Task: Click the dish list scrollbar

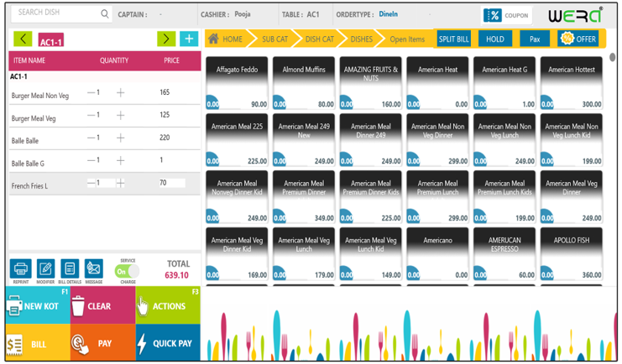Action: tap(613, 57)
